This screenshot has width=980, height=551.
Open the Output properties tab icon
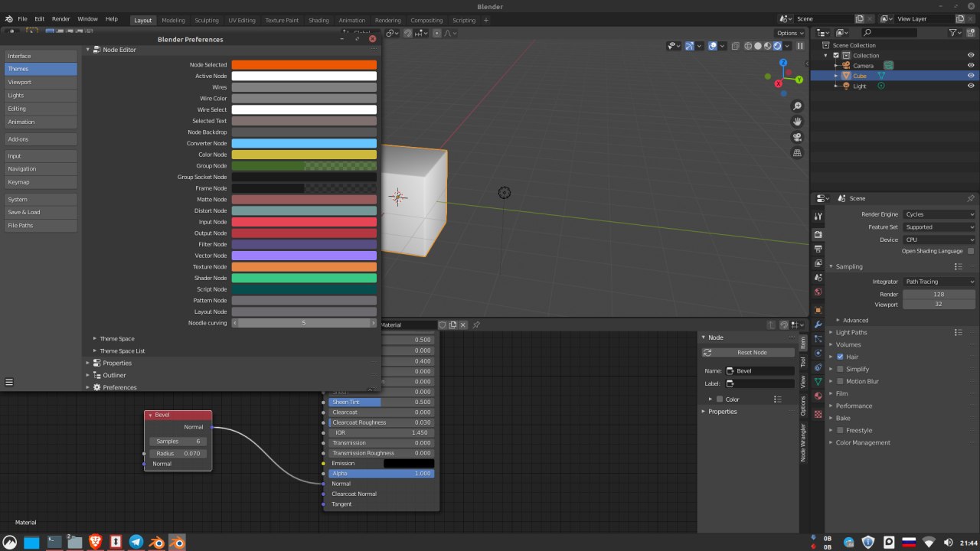pyautogui.click(x=818, y=249)
